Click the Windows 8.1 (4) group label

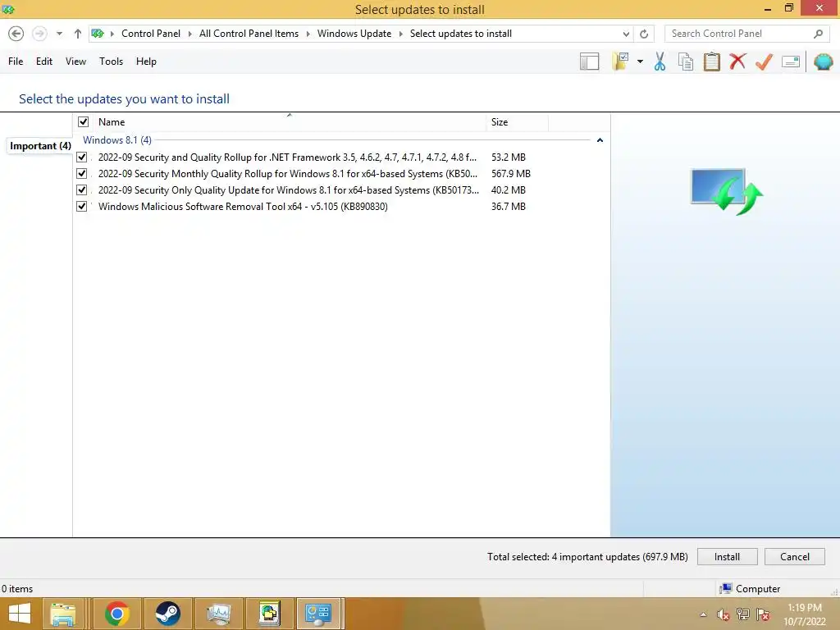116,140
